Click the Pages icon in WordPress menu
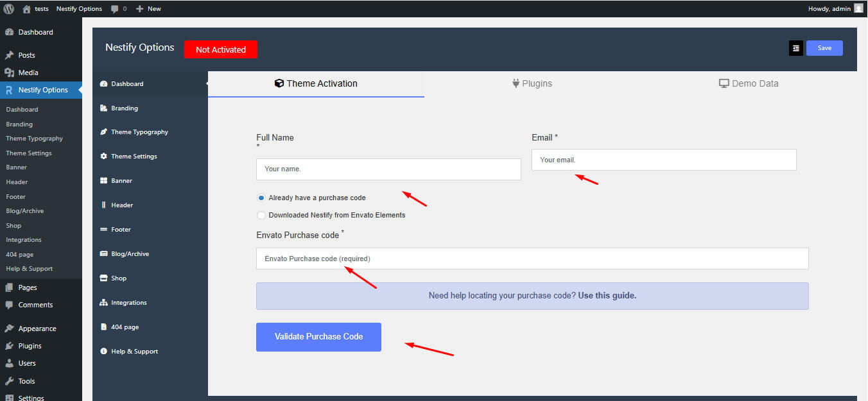The image size is (868, 401). (x=10, y=287)
